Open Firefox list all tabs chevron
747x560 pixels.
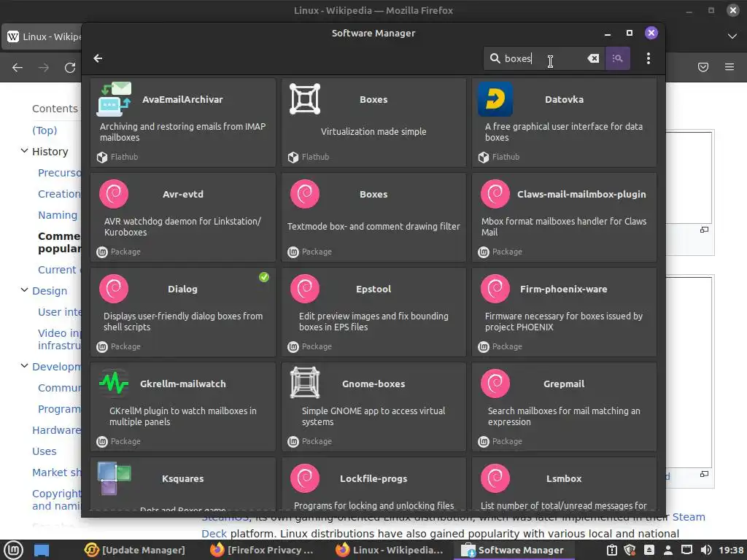point(732,36)
